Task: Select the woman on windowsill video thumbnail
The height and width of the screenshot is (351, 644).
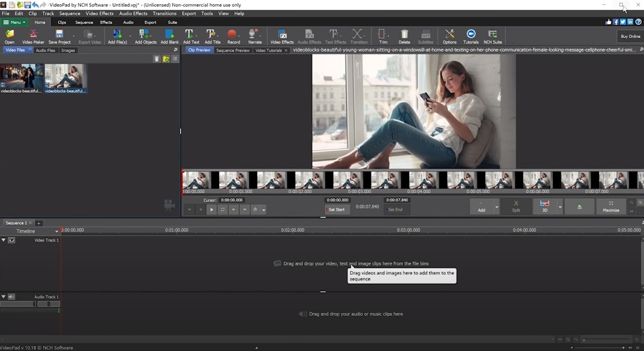Action: [66, 79]
